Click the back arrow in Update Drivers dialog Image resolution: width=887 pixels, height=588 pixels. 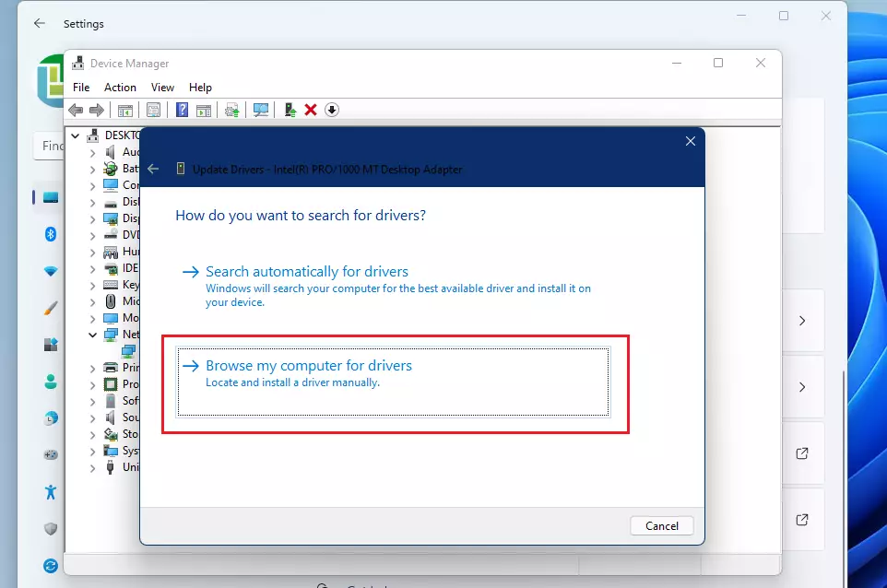(x=153, y=169)
